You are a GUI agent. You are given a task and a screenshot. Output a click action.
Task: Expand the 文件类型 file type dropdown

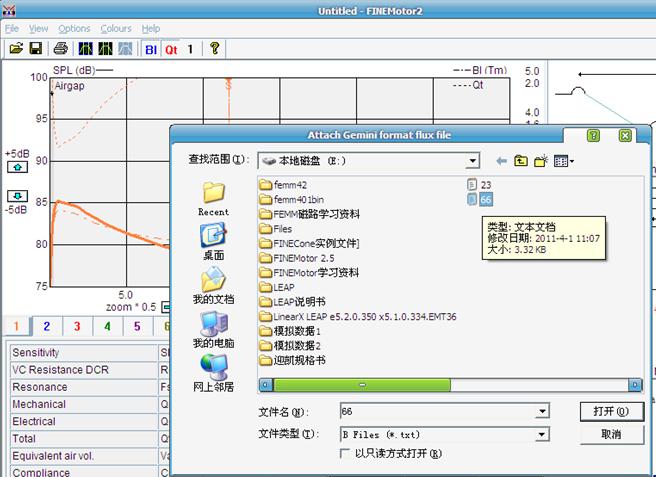542,434
